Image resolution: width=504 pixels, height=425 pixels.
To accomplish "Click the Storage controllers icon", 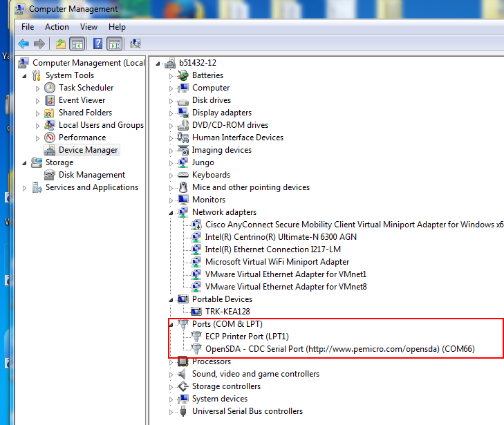I will point(183,386).
